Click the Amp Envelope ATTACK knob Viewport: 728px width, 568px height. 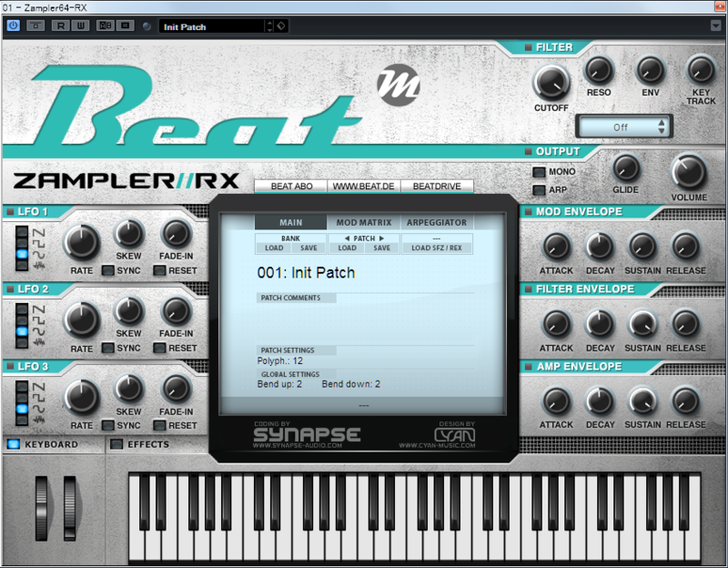(x=556, y=401)
